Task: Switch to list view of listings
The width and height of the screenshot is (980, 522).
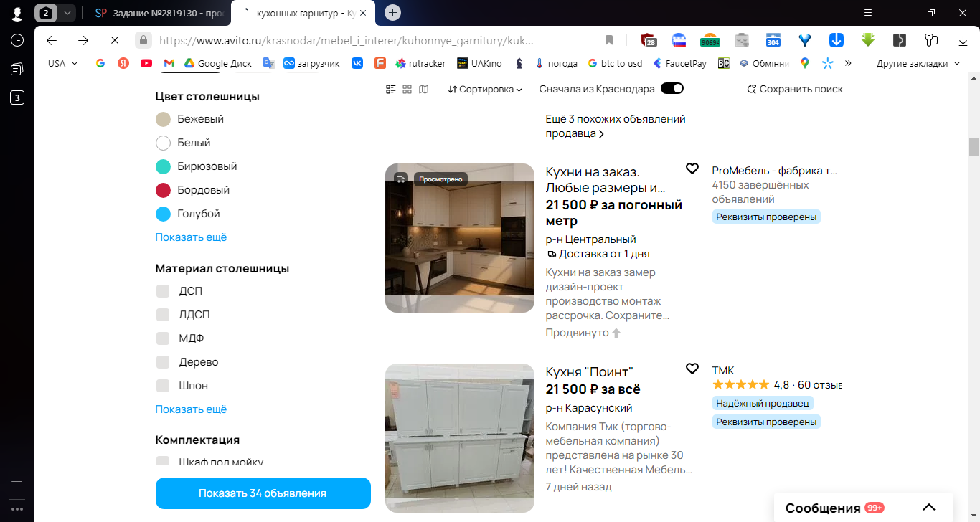Action: click(391, 89)
